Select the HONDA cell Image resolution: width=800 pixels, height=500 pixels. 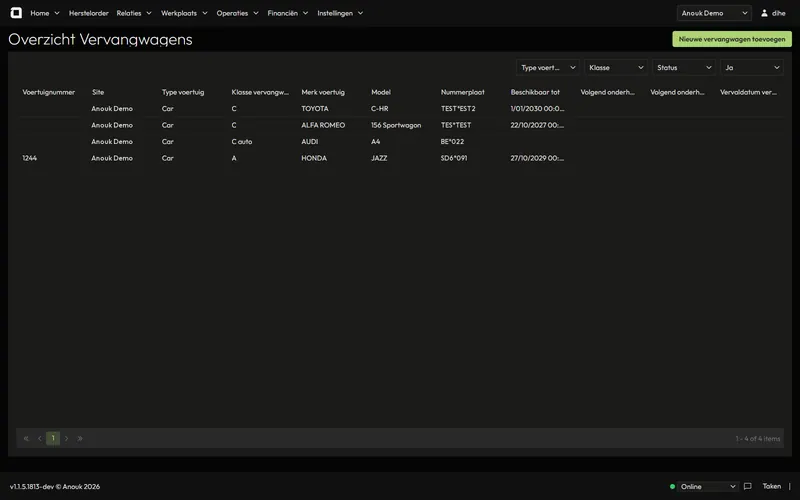coord(314,158)
